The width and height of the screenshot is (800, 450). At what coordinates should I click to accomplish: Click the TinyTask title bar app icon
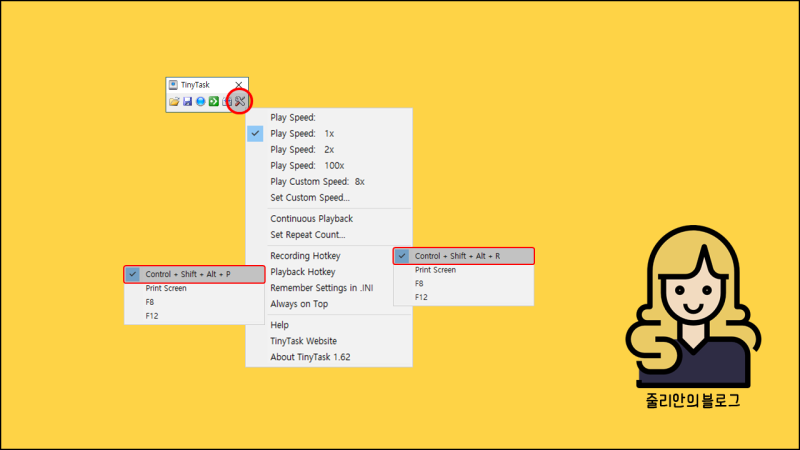coord(173,85)
